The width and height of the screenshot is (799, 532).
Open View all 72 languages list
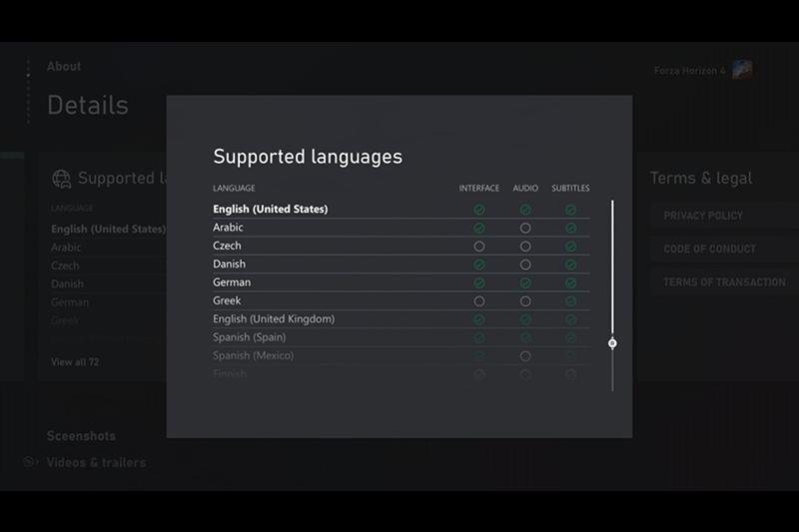point(75,362)
